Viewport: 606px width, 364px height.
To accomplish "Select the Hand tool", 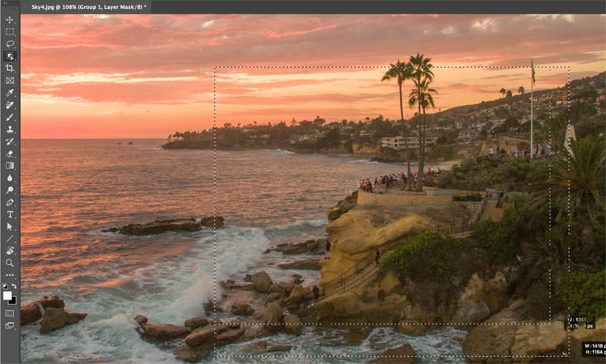I will pos(10,251).
